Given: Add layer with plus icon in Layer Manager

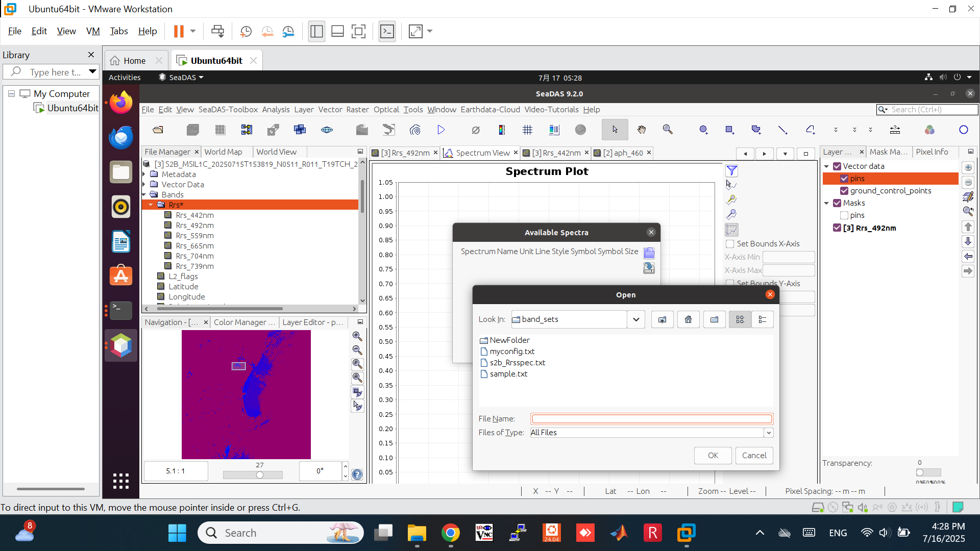Looking at the screenshot, I should tap(968, 167).
